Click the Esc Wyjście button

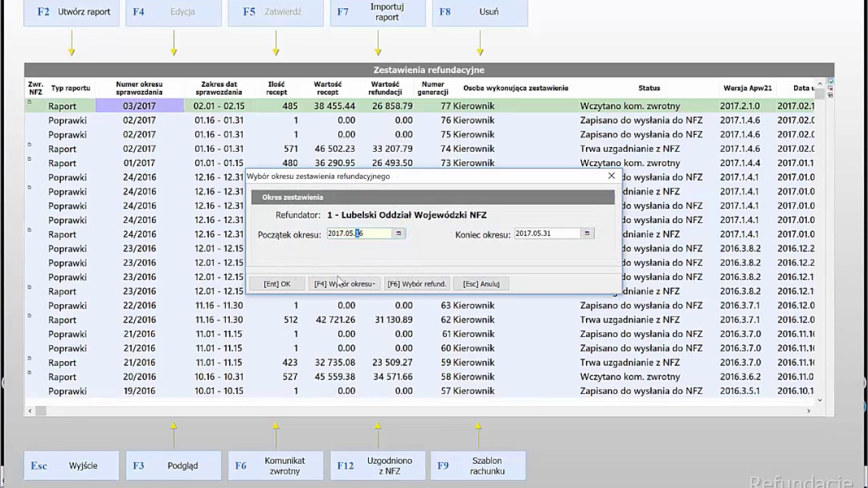point(71,466)
